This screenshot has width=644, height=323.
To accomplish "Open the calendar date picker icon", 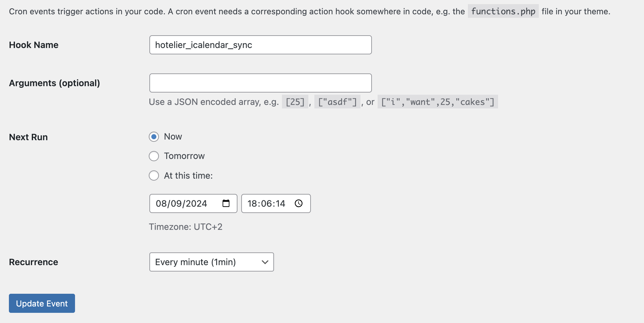I will coord(226,203).
